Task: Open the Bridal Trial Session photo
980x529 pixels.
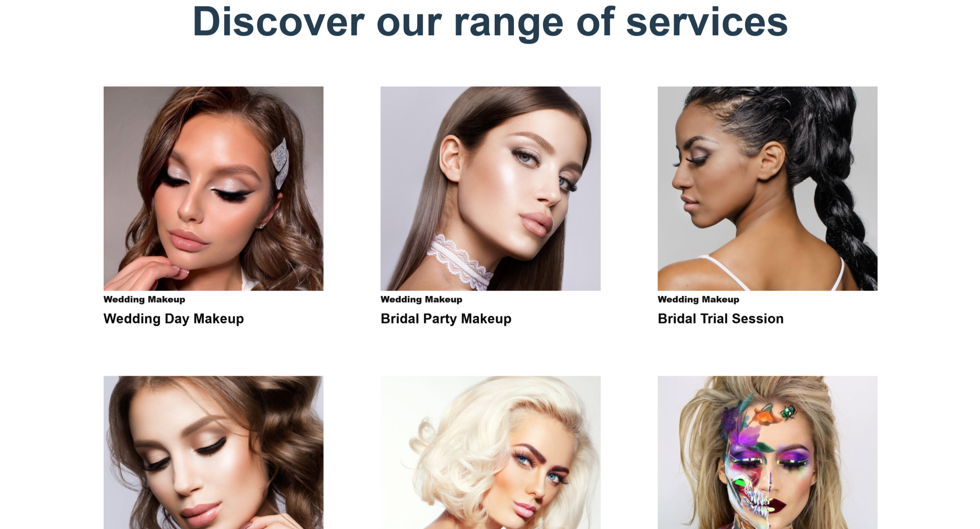Action: (x=768, y=188)
